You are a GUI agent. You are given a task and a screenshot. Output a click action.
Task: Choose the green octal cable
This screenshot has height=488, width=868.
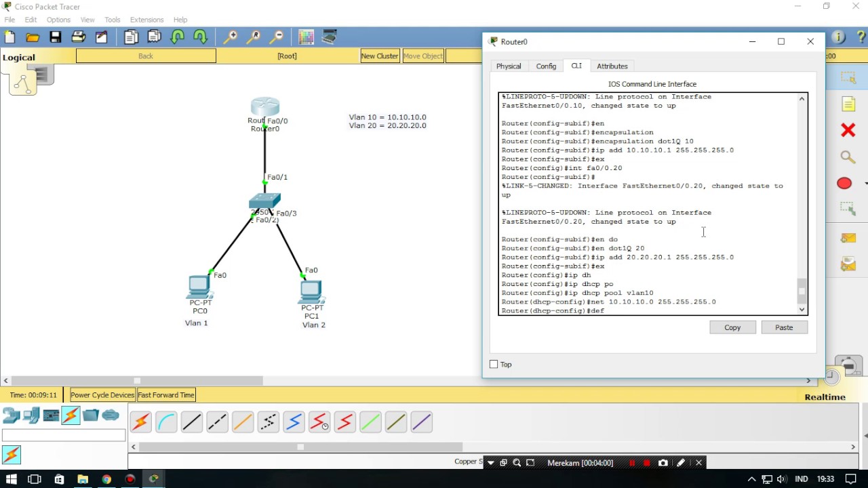(x=370, y=422)
